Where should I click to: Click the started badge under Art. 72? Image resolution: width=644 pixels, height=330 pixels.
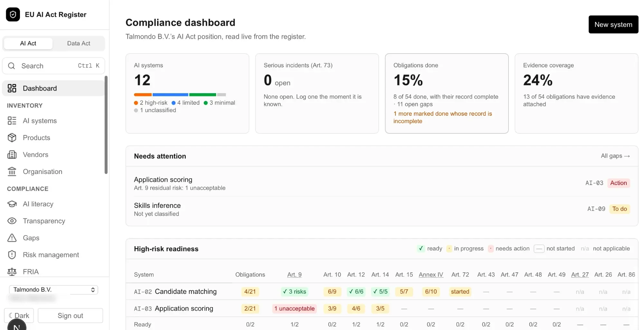click(460, 292)
